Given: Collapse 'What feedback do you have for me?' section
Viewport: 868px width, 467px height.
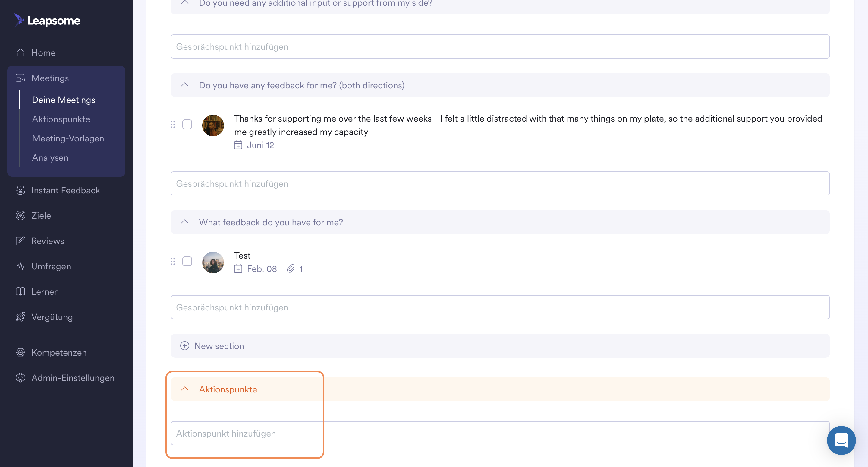Looking at the screenshot, I should (x=185, y=222).
